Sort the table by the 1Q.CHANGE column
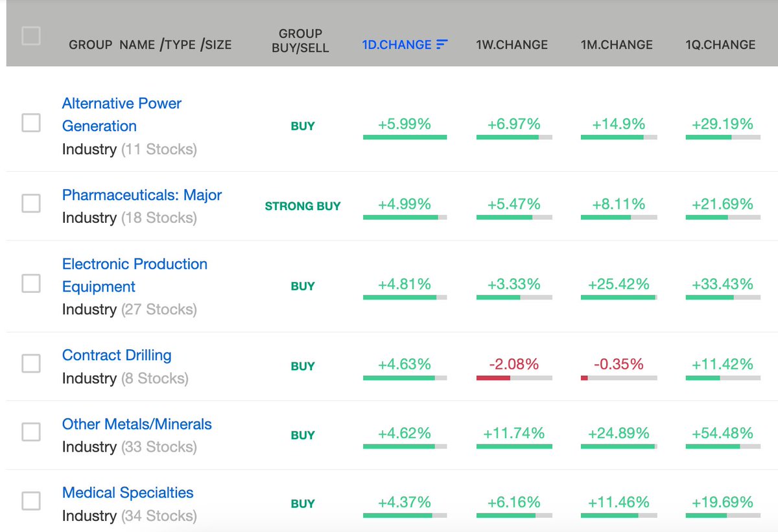The image size is (778, 532). coord(720,44)
